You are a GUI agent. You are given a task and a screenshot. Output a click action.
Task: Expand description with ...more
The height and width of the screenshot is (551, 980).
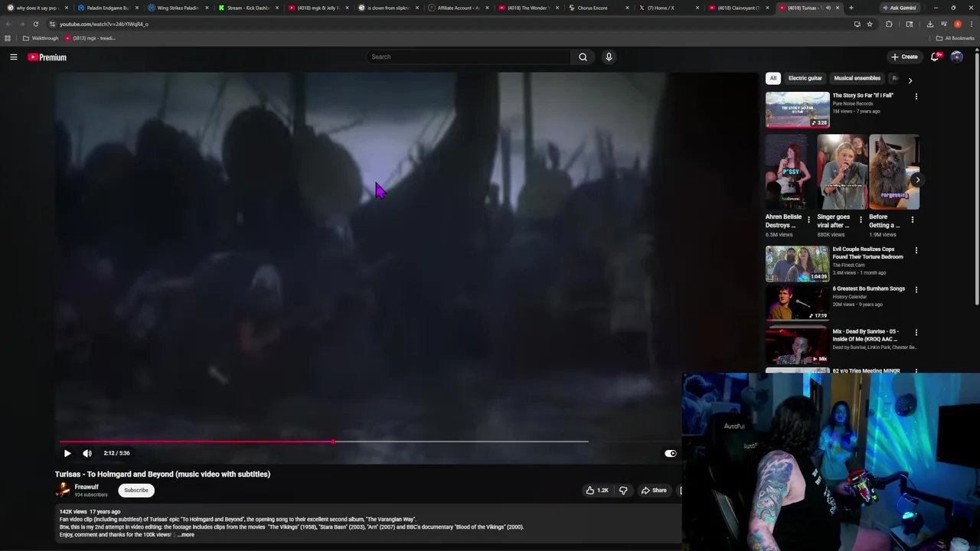point(186,535)
